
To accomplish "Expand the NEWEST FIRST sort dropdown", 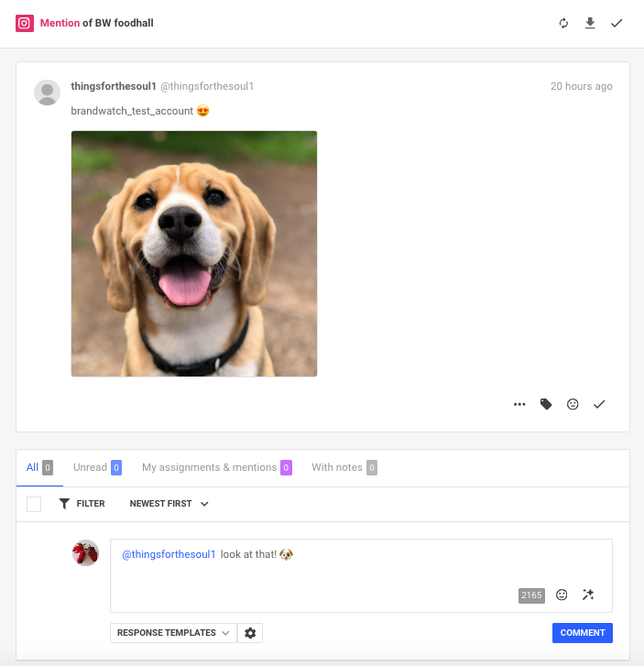I will [x=169, y=504].
